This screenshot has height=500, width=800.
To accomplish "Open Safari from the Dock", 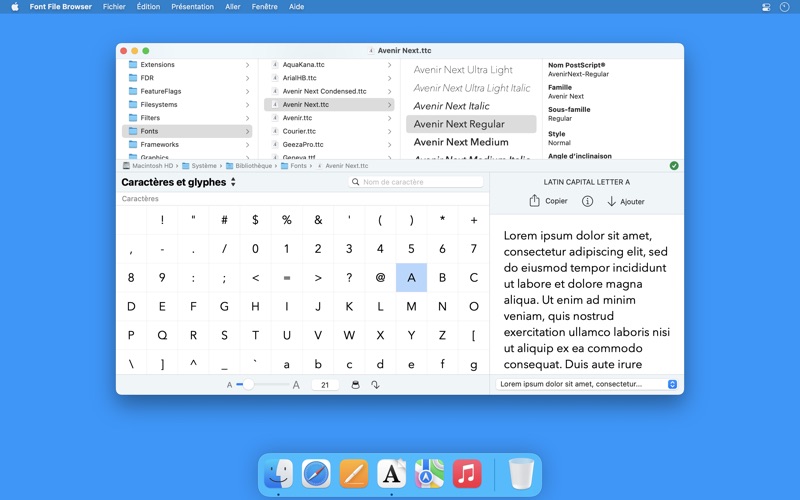I will pos(316,474).
